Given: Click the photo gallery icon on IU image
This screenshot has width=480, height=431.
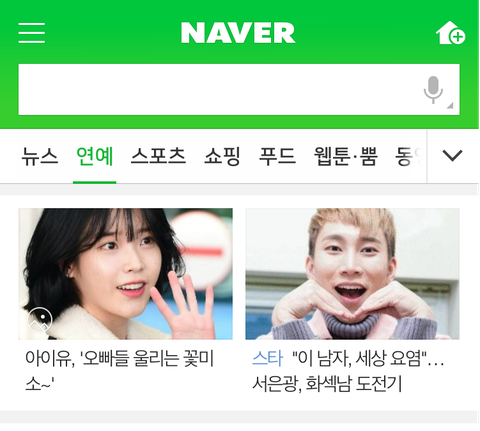Looking at the screenshot, I should click(40, 319).
